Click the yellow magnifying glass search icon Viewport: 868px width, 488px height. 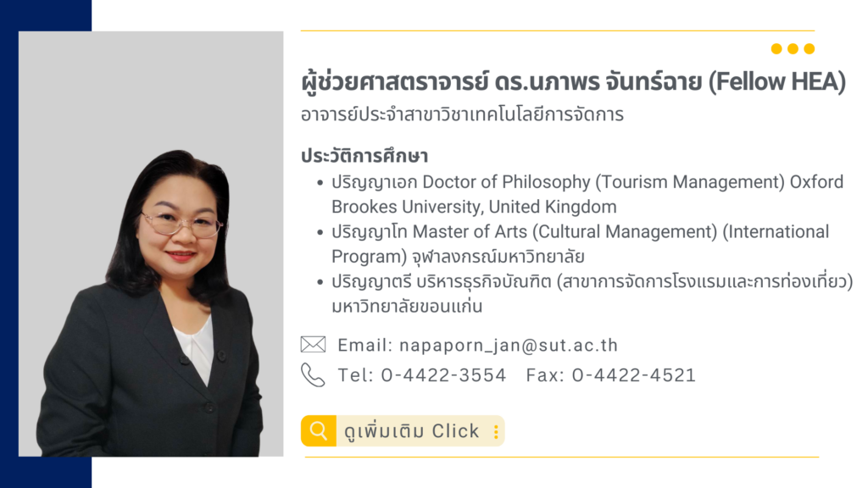[x=319, y=430]
